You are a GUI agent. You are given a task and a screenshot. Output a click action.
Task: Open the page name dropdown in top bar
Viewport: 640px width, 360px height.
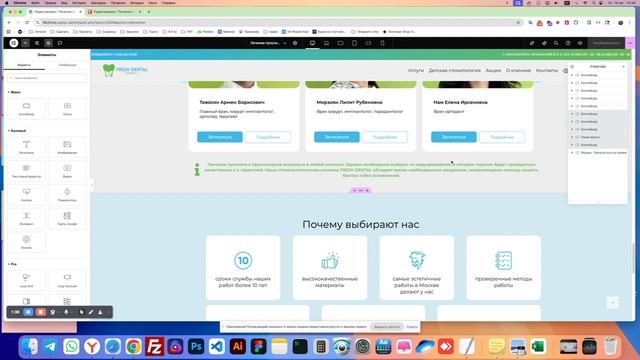coord(268,43)
